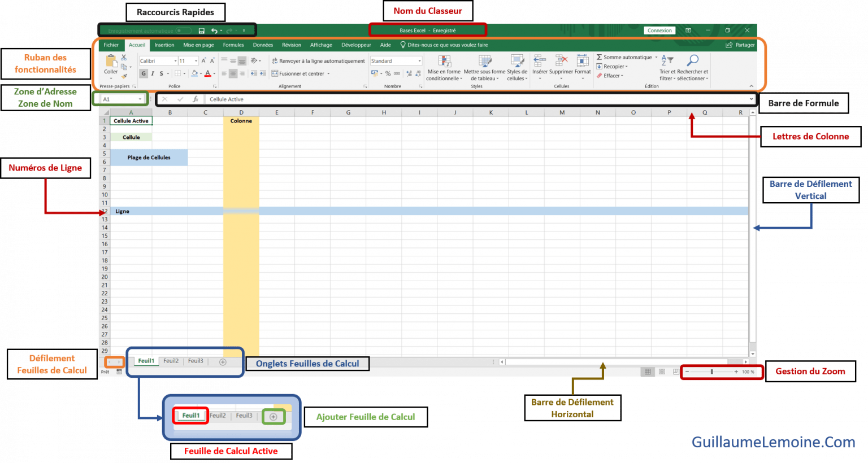This screenshot has width=868, height=463.
Task: Click the Styles de cellules icon
Action: tap(517, 68)
